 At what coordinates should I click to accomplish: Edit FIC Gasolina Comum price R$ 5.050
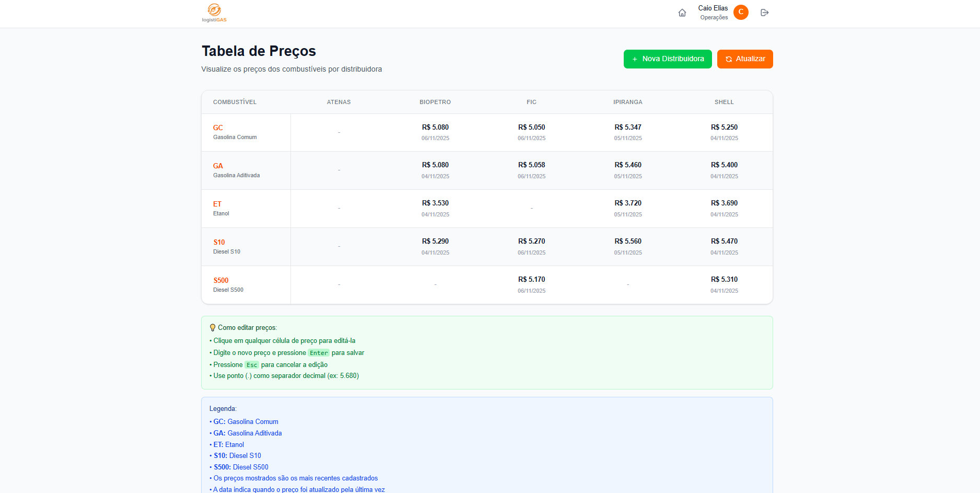[x=531, y=128]
